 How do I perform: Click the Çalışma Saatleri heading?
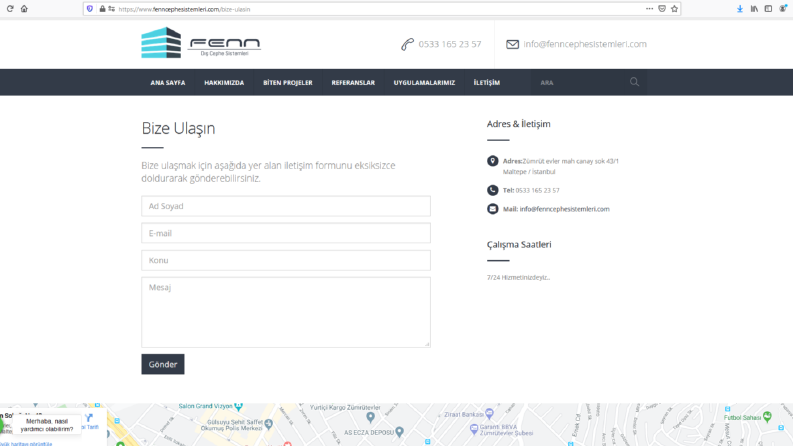519,244
